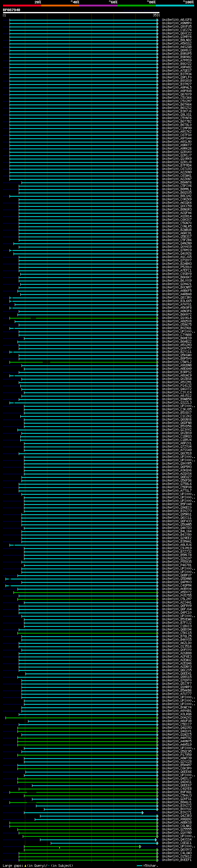The height and width of the screenshot is (868, 197).
Task: Click the UniRef100_C1MP99 label
Action: pos(177,128)
